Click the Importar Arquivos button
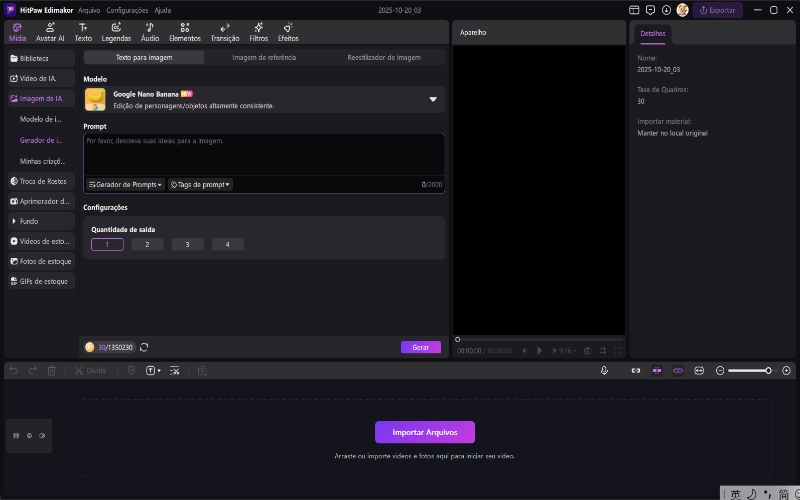This screenshot has height=500, width=800. [424, 432]
